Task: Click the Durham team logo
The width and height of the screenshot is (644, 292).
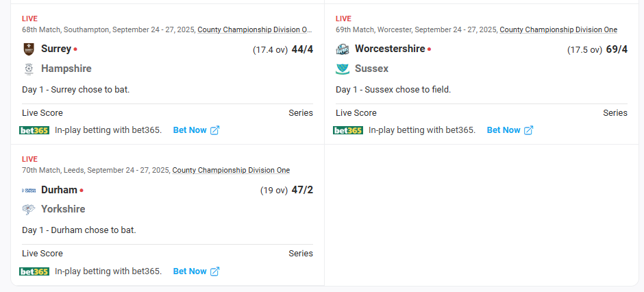Action: click(29, 190)
